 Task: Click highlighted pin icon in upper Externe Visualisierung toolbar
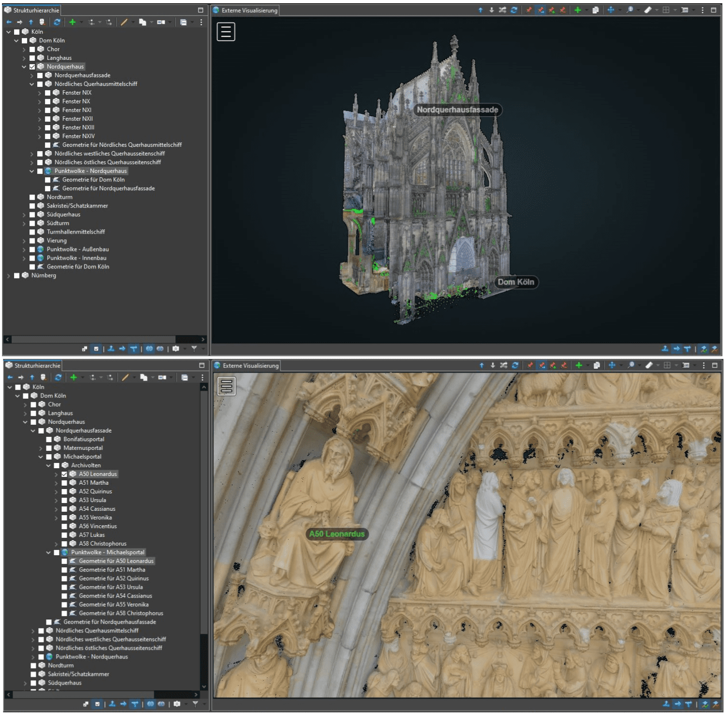coord(541,10)
